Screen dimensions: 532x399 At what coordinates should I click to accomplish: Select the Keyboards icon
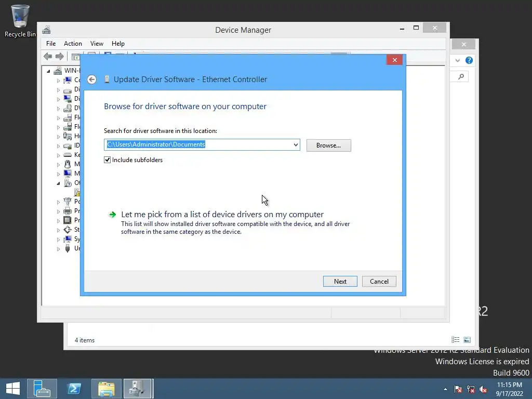tap(68, 155)
